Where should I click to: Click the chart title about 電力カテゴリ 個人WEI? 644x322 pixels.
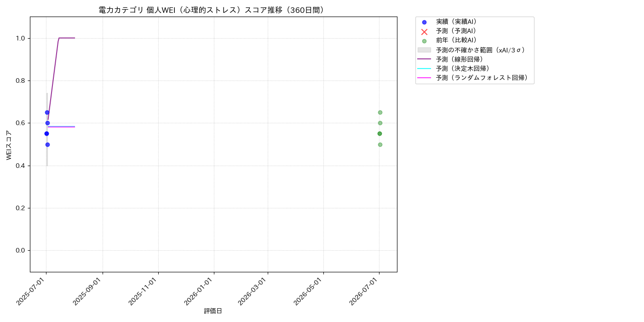213,10
